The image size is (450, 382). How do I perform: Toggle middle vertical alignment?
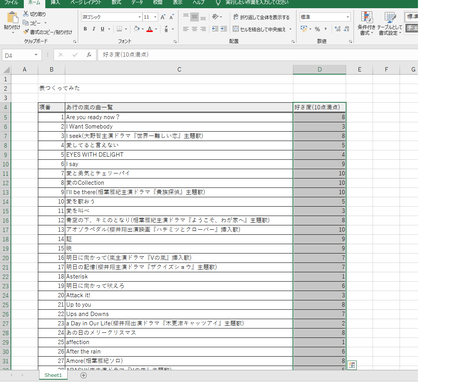(x=194, y=17)
